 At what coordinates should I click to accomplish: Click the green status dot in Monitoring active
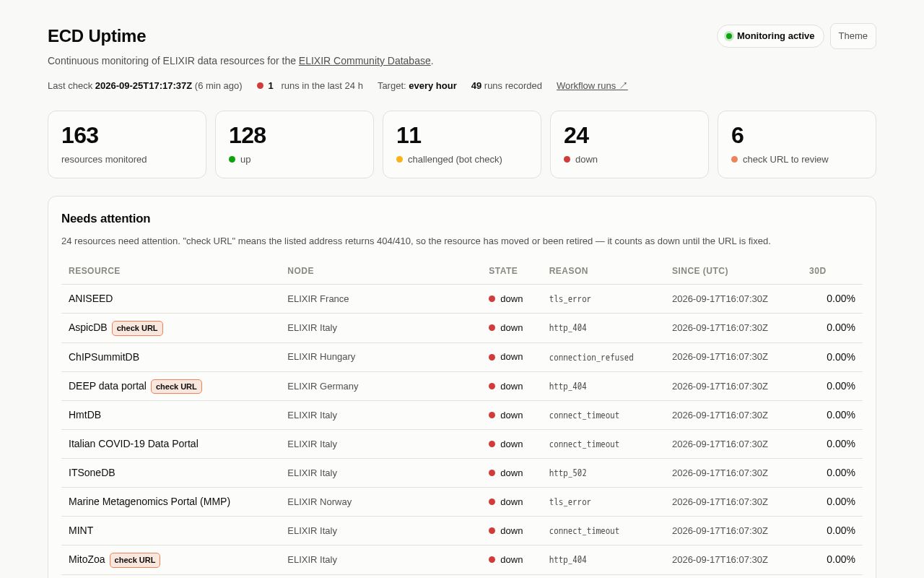coord(729,36)
